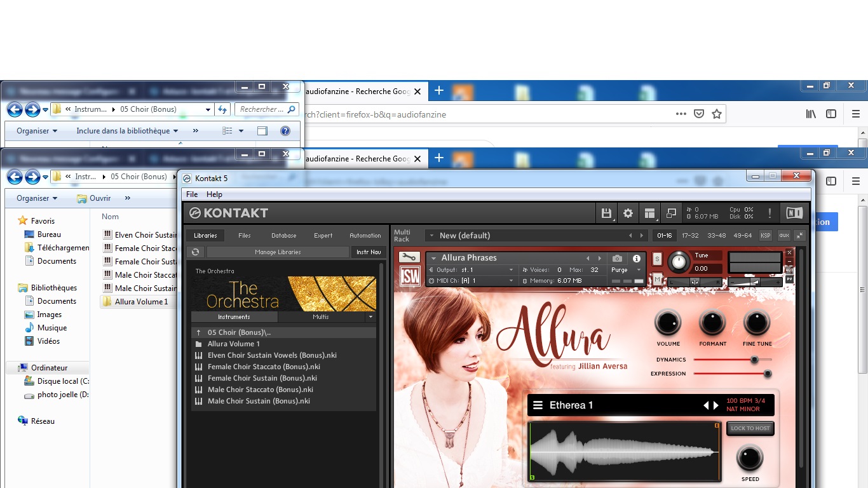Toggle the KSP multi script editor

tap(766, 235)
